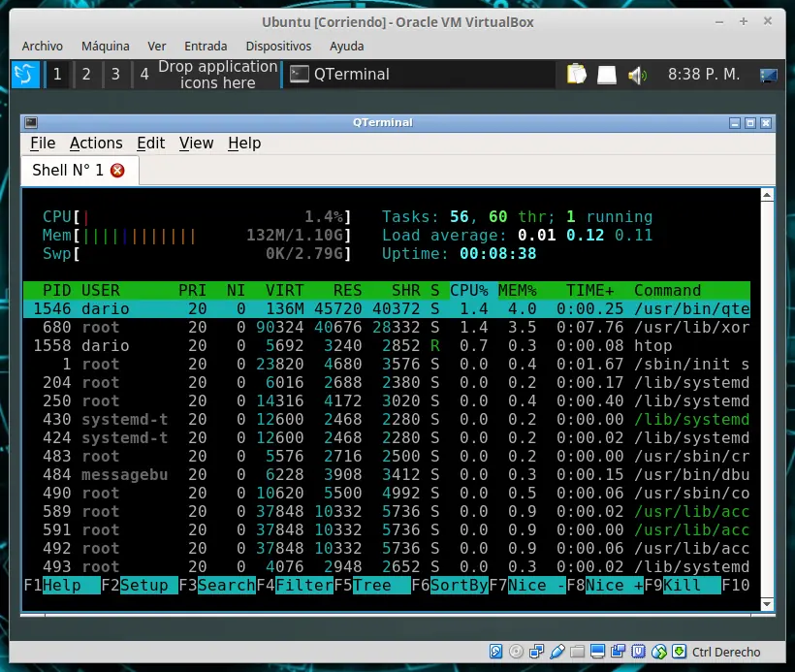Screen dimensions: 795x672
Task: Click htop F9 Kill button
Action: (683, 586)
